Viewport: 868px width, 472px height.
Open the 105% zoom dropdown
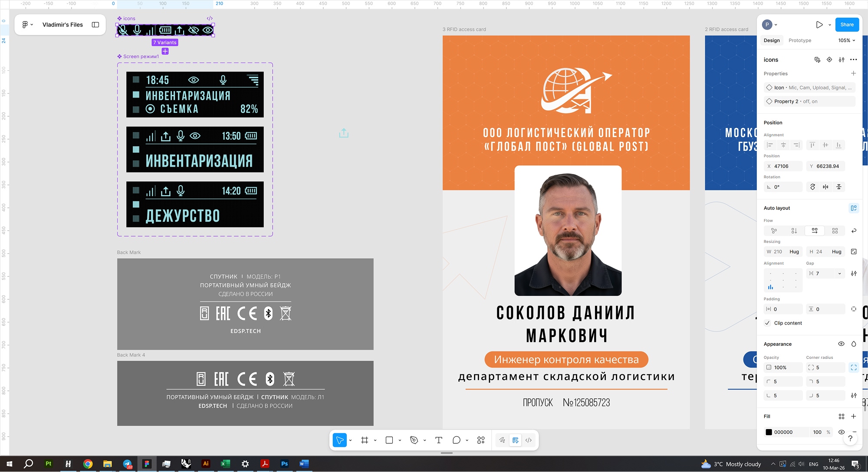847,40
